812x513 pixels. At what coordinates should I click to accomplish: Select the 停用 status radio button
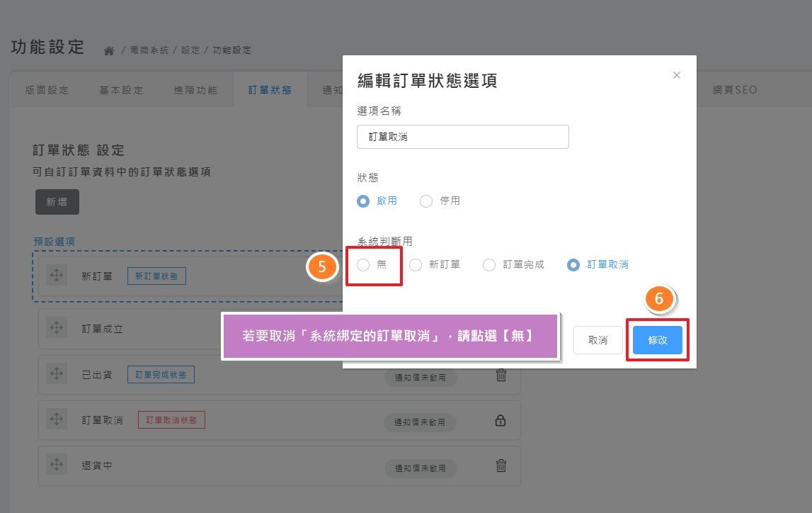pyautogui.click(x=426, y=201)
